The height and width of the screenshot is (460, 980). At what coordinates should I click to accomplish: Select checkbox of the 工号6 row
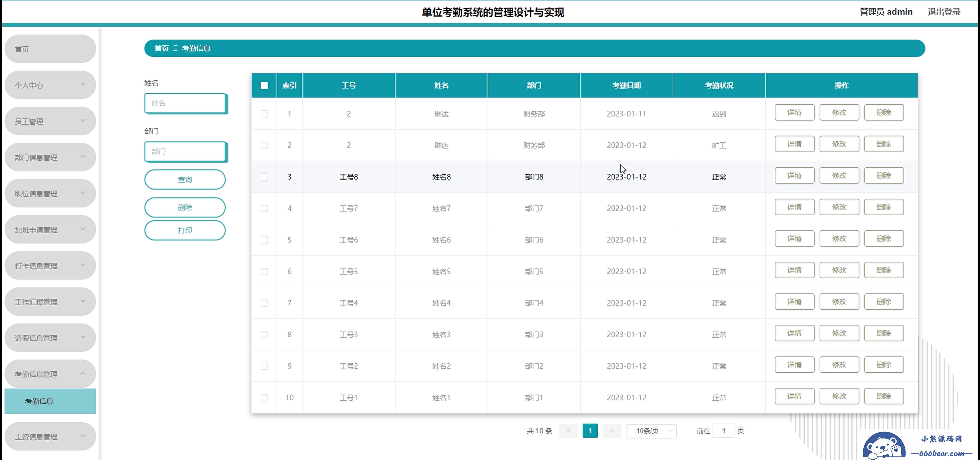(264, 240)
